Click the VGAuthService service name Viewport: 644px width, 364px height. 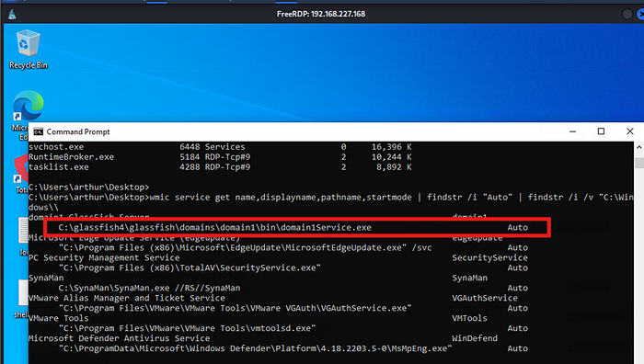point(485,298)
